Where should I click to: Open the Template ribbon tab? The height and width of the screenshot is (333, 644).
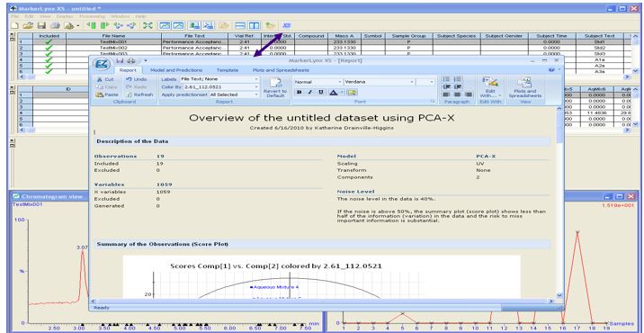228,70
